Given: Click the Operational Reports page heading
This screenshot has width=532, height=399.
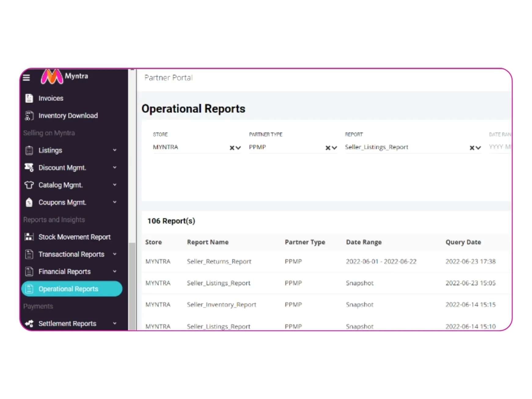Looking at the screenshot, I should click(193, 109).
